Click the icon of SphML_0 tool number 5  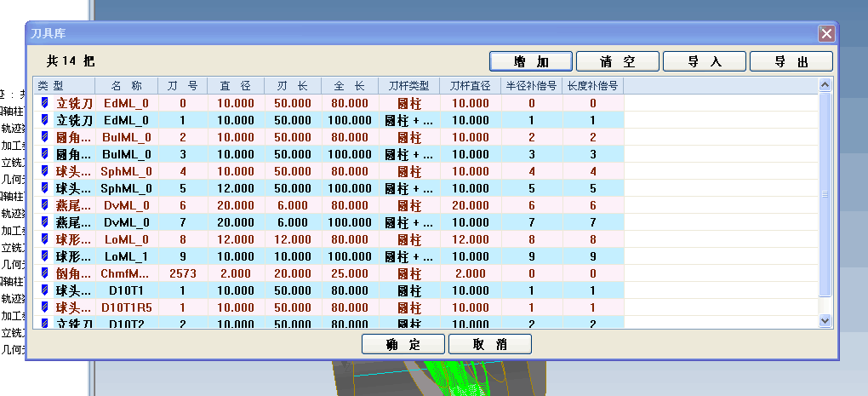[x=45, y=188]
